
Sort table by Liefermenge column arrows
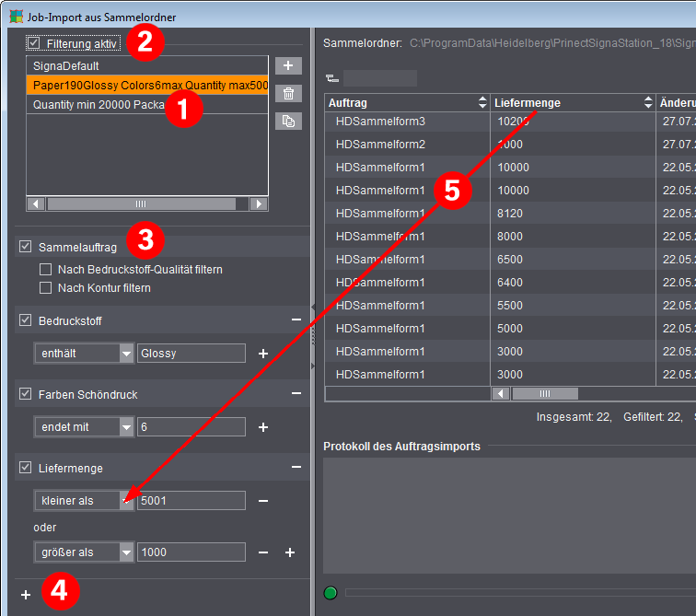(648, 102)
